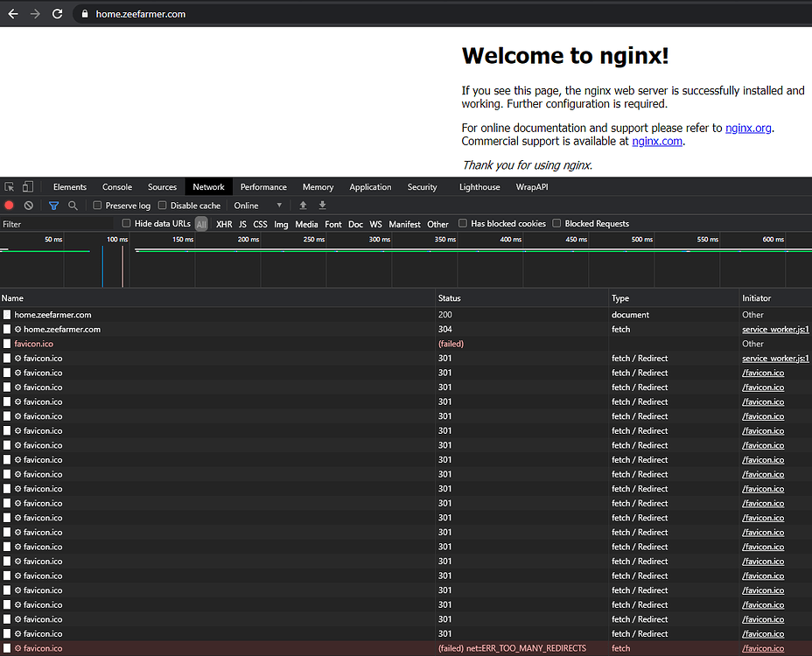
Task: Enable the Disable cache checkbox
Action: (x=162, y=205)
